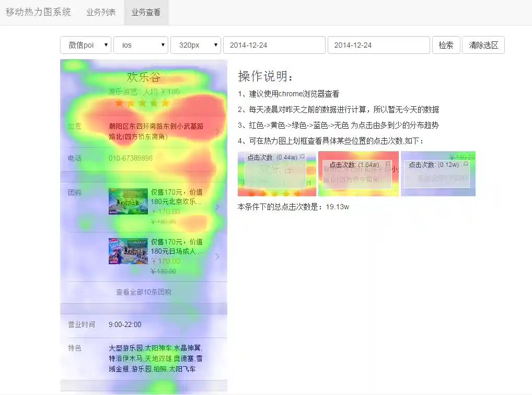Click the second date field showing 2014-12-24
This screenshot has height=395, width=532.
click(379, 45)
